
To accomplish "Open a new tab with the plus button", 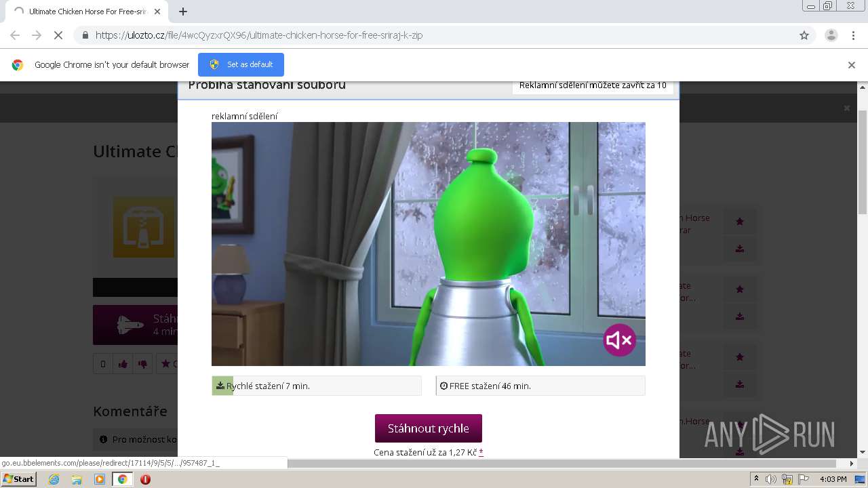I will (183, 12).
